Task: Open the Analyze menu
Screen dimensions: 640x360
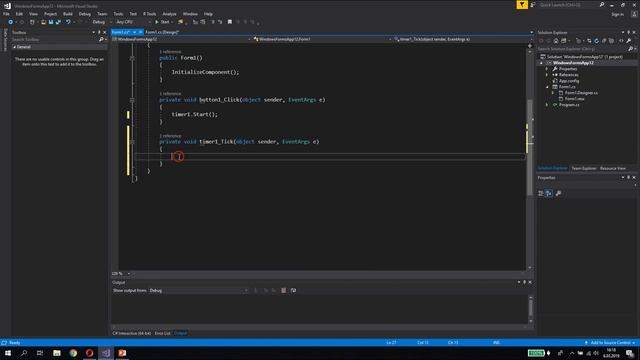Action: pyautogui.click(x=169, y=14)
